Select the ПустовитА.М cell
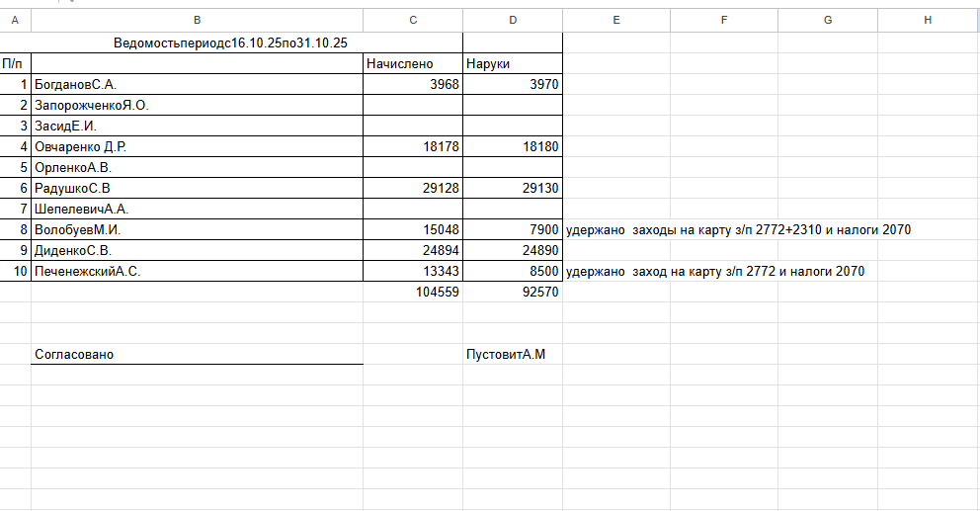This screenshot has width=980, height=511. click(x=513, y=354)
